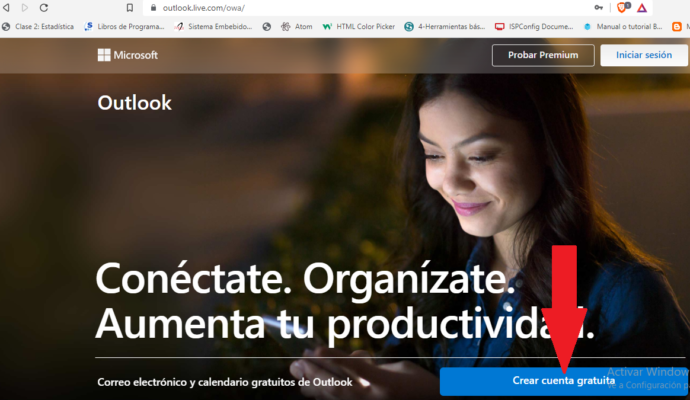Bookmark this page with the bookmark icon
The image size is (690, 400).
click(129, 7)
